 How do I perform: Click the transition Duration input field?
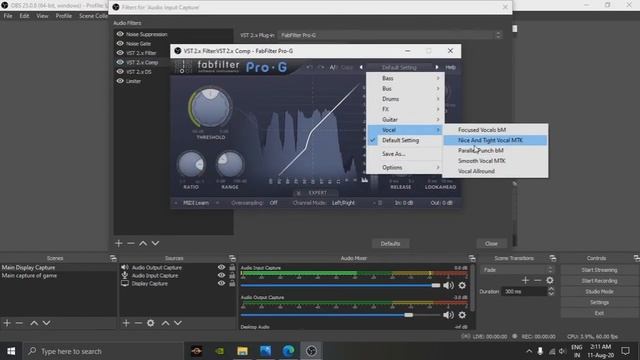coord(524,291)
